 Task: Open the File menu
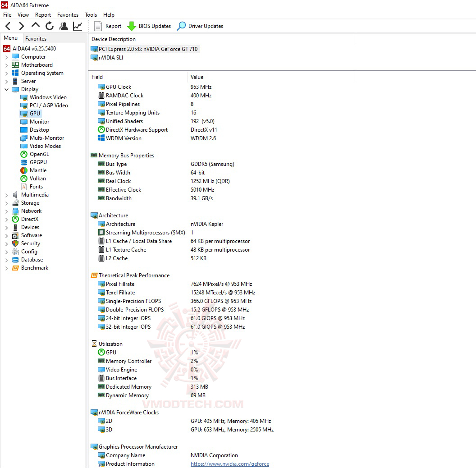(x=7, y=14)
